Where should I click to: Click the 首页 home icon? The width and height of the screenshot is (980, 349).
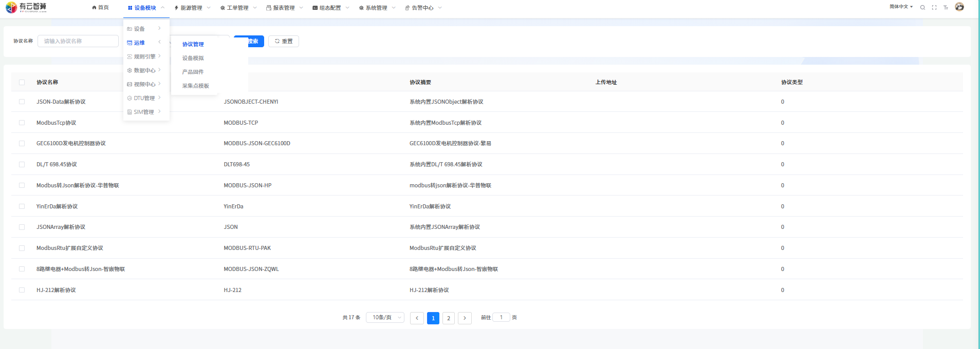click(100, 8)
